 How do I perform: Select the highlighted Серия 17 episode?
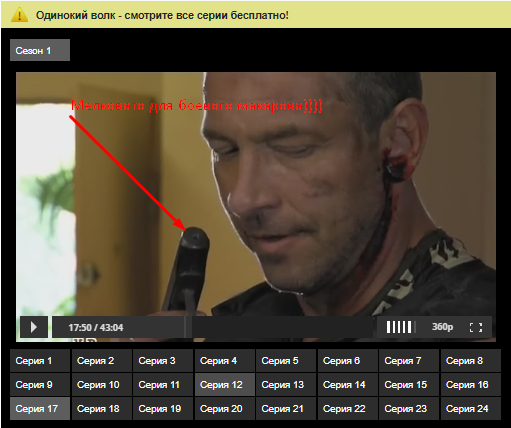(x=40, y=409)
